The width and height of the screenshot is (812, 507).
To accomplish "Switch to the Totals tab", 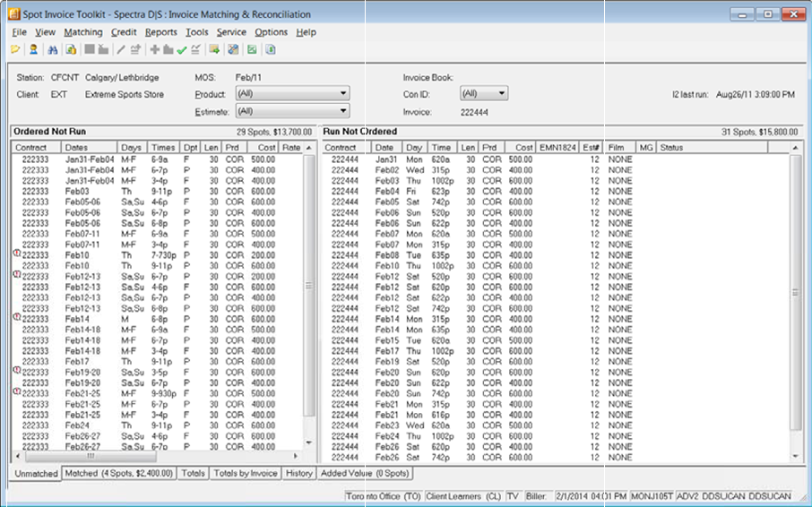I will [x=194, y=473].
